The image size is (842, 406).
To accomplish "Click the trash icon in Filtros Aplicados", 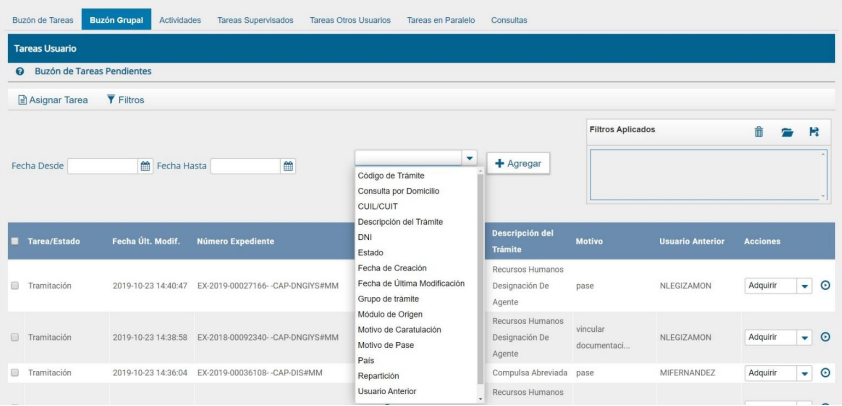I will (758, 132).
